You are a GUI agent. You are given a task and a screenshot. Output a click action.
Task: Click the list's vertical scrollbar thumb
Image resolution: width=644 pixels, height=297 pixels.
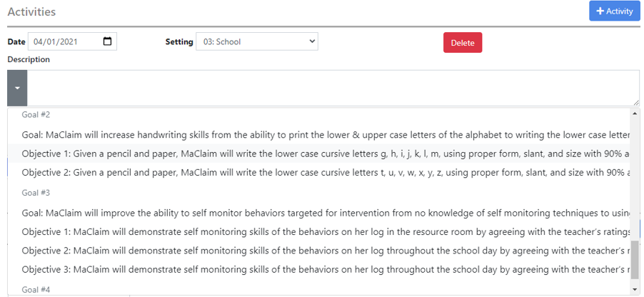tap(635, 259)
